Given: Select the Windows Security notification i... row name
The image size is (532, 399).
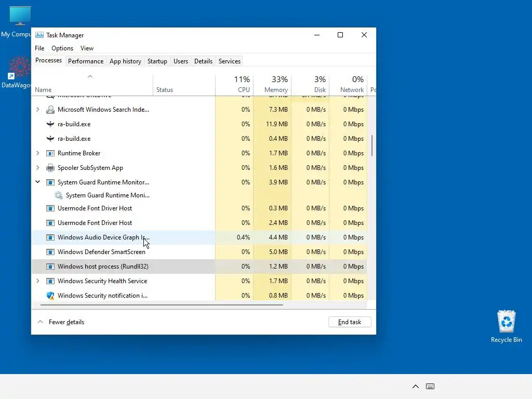Looking at the screenshot, I should [x=102, y=296].
